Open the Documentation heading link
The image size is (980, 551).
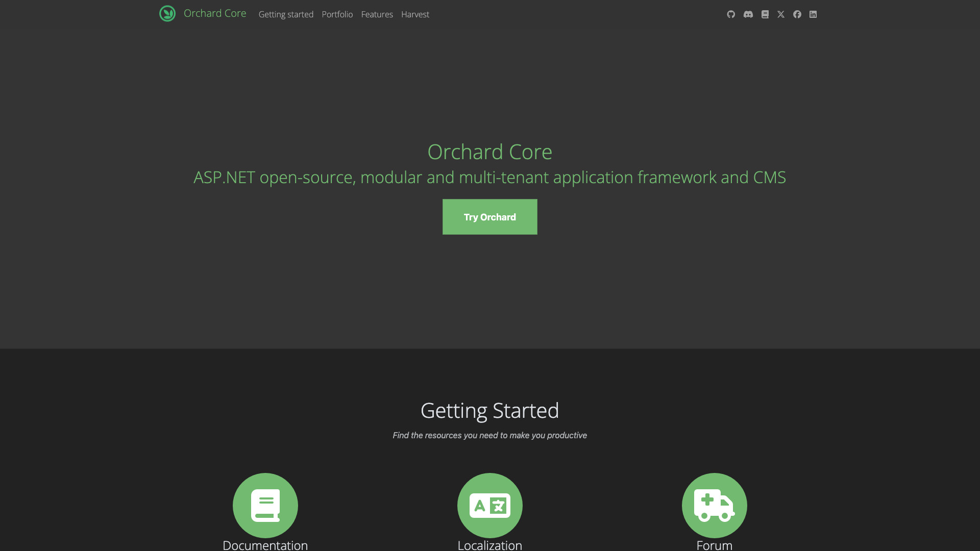point(265,545)
